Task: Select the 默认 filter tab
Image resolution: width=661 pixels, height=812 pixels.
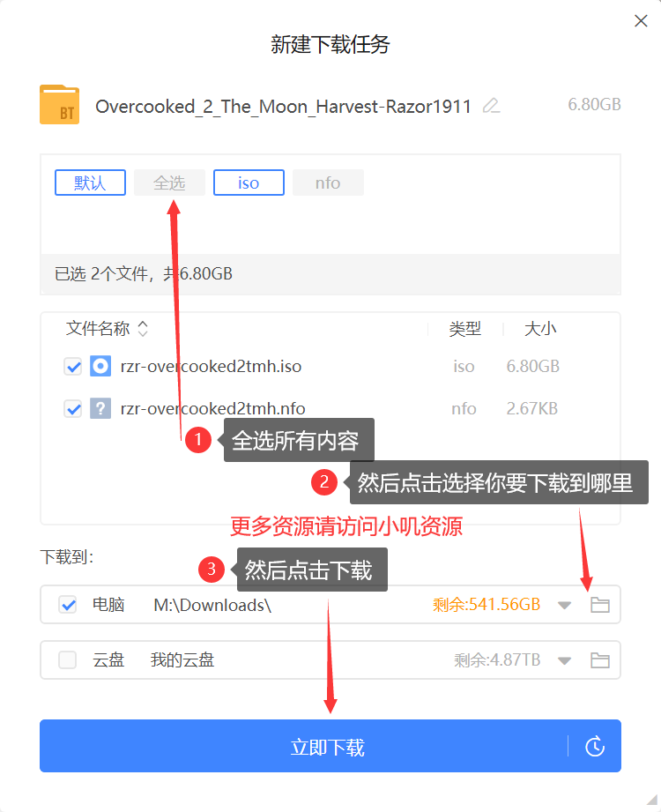Action: click(90, 183)
